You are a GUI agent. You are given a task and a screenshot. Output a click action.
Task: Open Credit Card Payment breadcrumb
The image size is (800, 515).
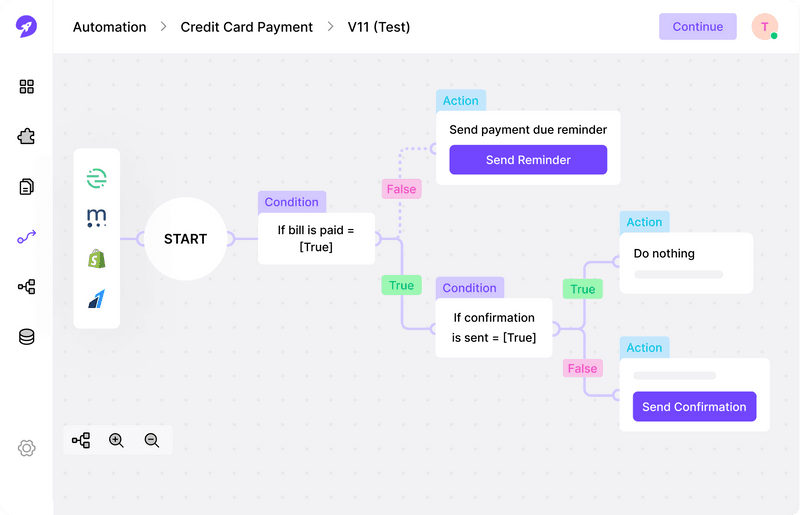pos(246,27)
